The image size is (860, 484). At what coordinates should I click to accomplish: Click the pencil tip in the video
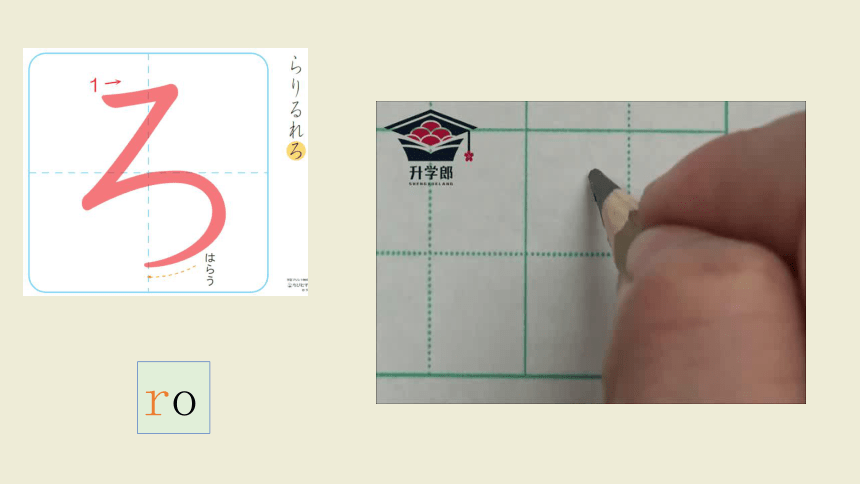click(x=596, y=177)
